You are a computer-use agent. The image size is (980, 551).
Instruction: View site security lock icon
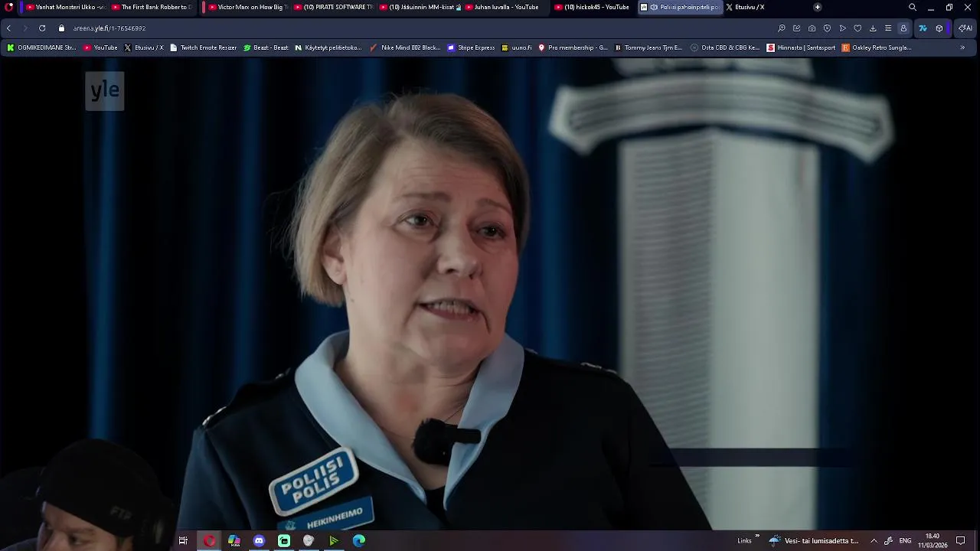(x=61, y=28)
